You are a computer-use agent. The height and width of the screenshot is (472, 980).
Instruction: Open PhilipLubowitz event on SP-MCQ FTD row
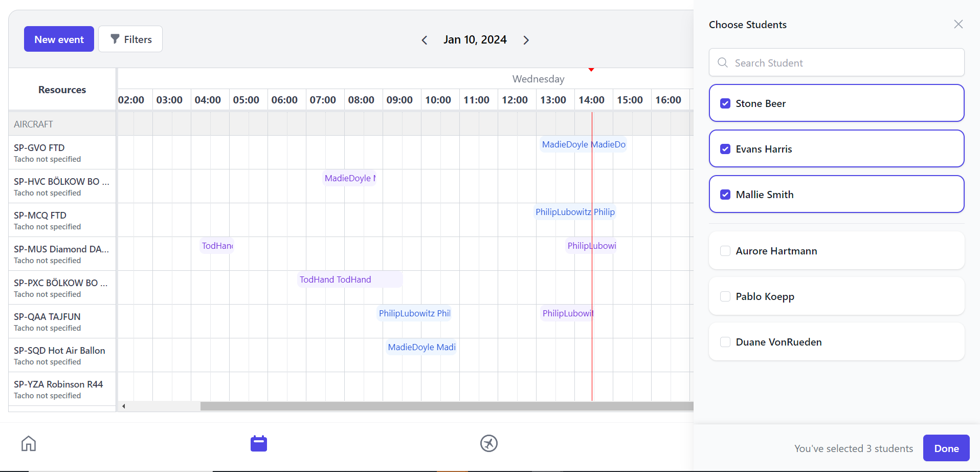point(575,212)
